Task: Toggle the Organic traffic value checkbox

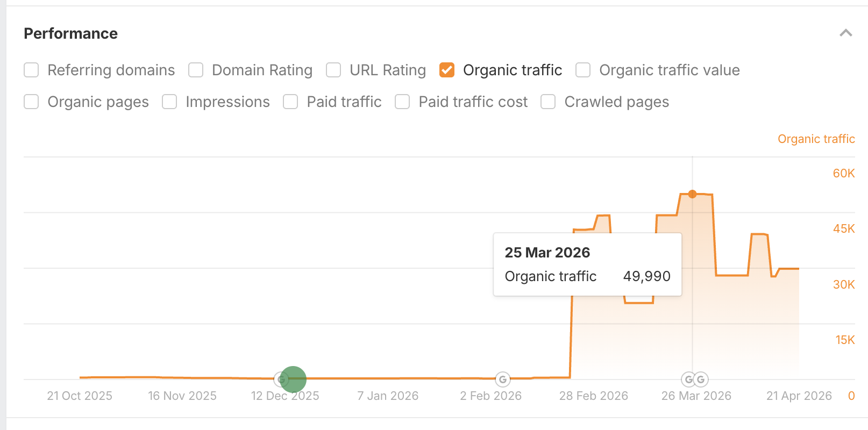Action: pyautogui.click(x=583, y=70)
